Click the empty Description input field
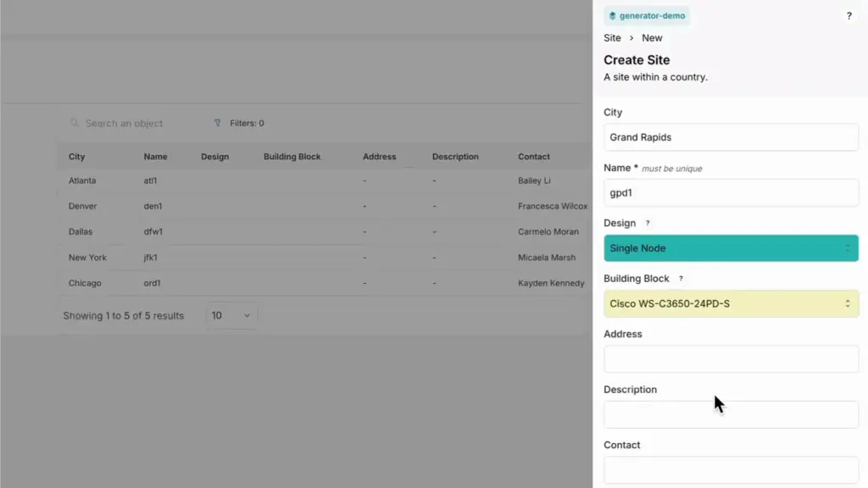Viewport: 868px width, 488px height. pos(732,413)
